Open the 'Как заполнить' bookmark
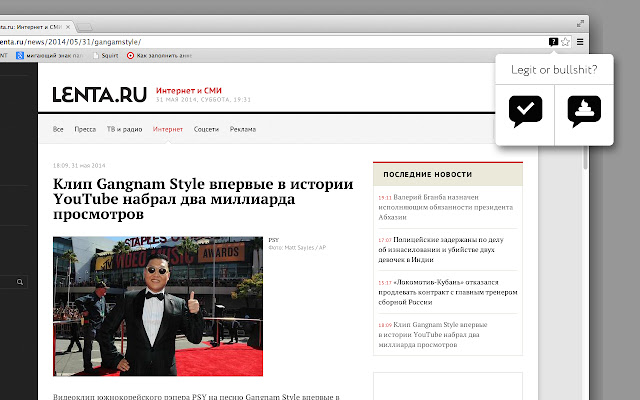This screenshot has height=400, width=640. tap(159, 56)
